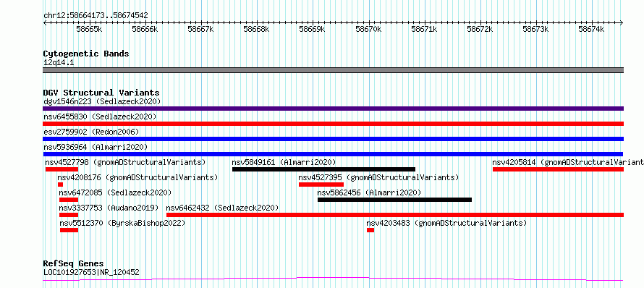This screenshot has width=644, height=288.
Task: Open the nsv5862456 (Almarri2020) label
Action: (x=369, y=192)
